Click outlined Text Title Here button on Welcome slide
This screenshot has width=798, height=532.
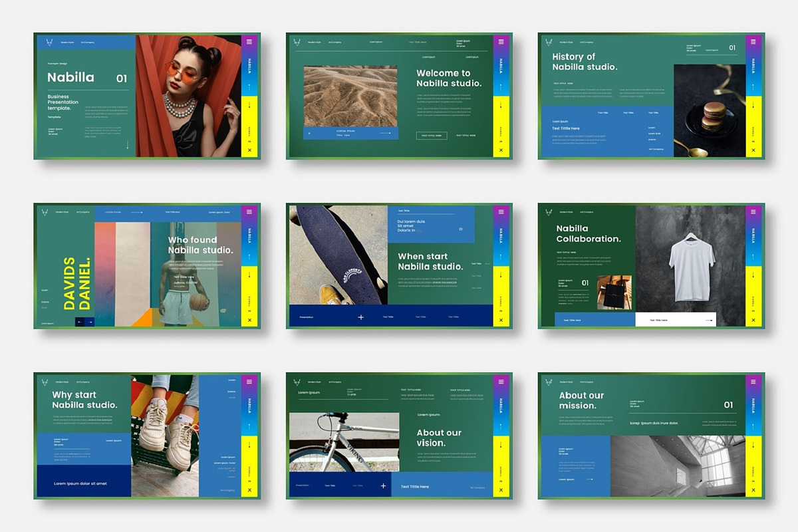432,136
